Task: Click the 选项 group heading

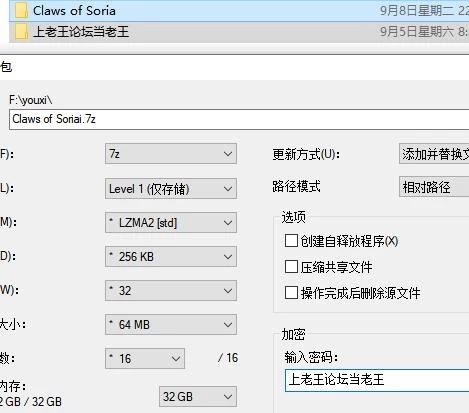Action: coord(293,217)
